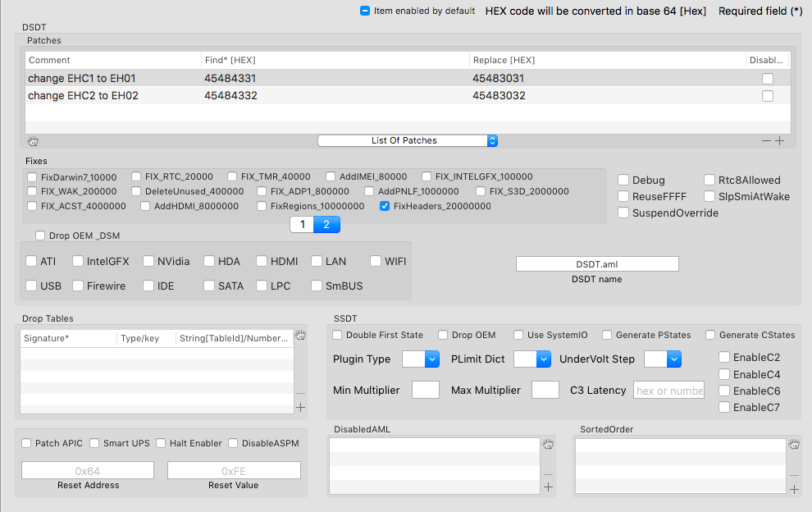Screen dimensions: 812x512
Task: Open the List Of Patches dropdown
Action: [x=408, y=140]
